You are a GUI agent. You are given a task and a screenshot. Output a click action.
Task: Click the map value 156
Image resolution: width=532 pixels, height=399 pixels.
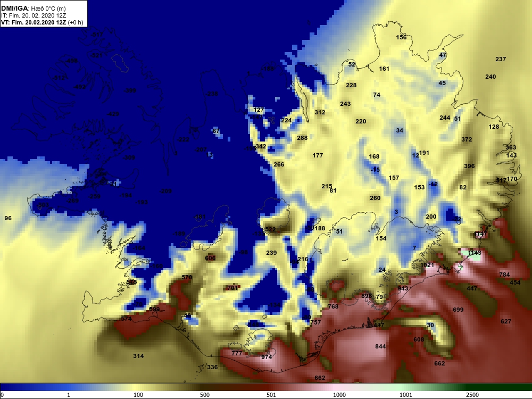coord(401,37)
